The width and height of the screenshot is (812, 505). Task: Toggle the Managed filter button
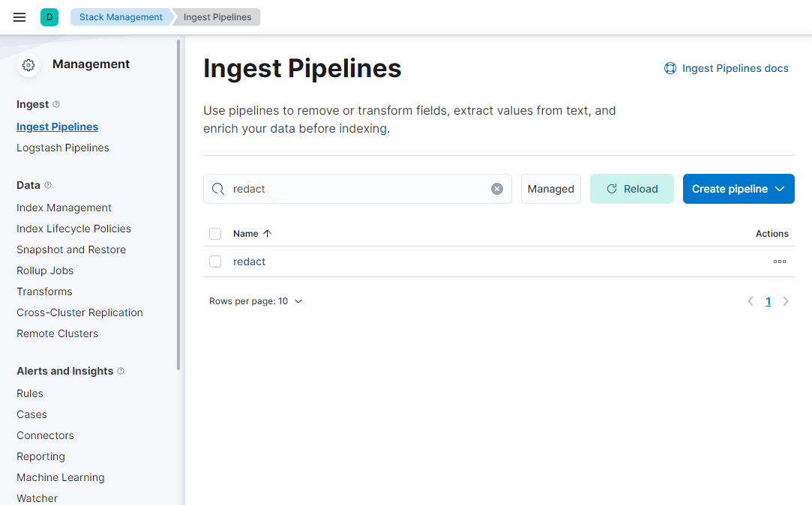(x=550, y=189)
